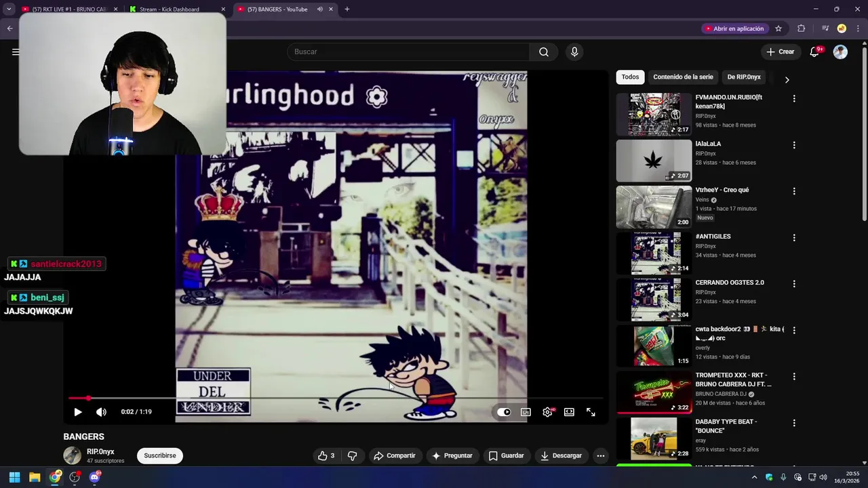The height and width of the screenshot is (488, 868).
Task: Mute the BANGERS tab via its speaker icon
Action: click(319, 9)
